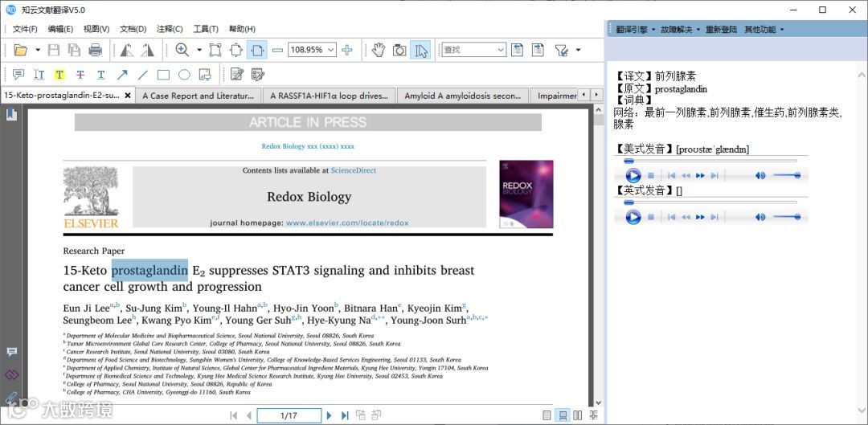Switch to A Case Report and Literature tab
This screenshot has width=868, height=425.
[x=199, y=96]
